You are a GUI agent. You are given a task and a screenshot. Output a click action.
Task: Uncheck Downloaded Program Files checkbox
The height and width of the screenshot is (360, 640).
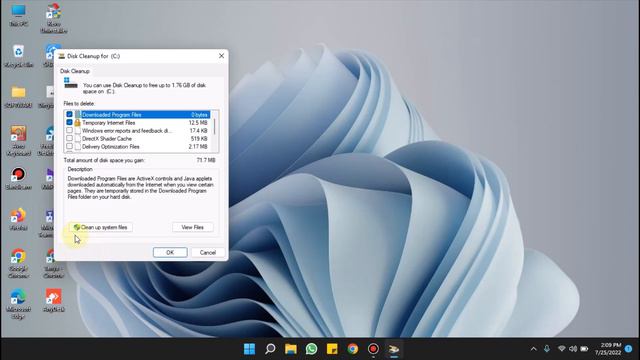pyautogui.click(x=69, y=114)
